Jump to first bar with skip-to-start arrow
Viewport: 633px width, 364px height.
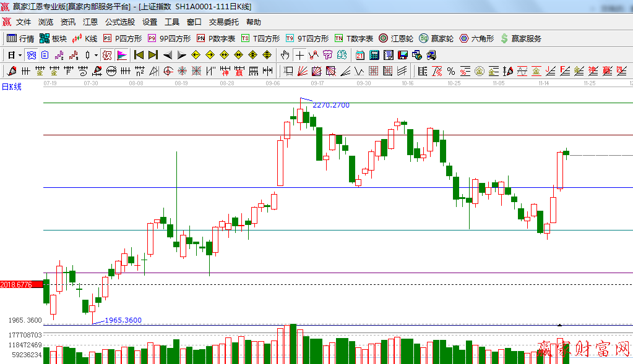click(139, 55)
